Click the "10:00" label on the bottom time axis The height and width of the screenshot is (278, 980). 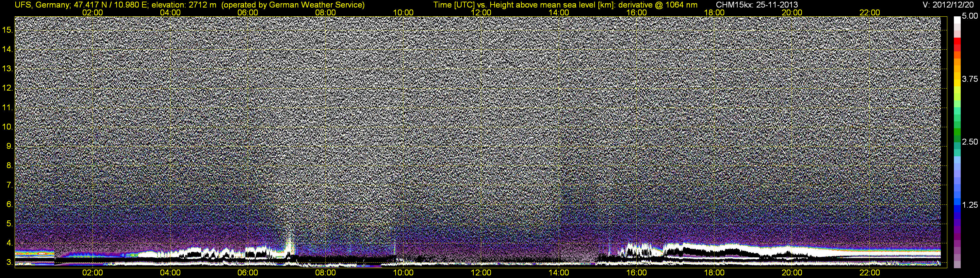(x=403, y=273)
